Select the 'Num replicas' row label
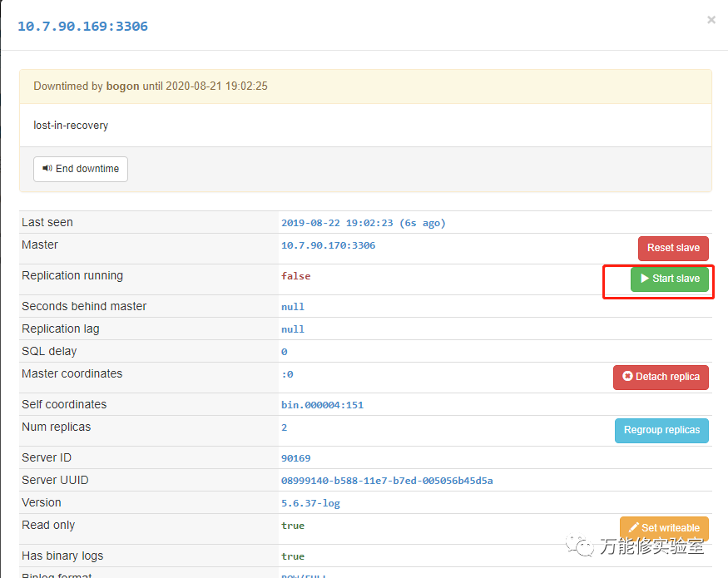The width and height of the screenshot is (728, 578). tap(57, 427)
